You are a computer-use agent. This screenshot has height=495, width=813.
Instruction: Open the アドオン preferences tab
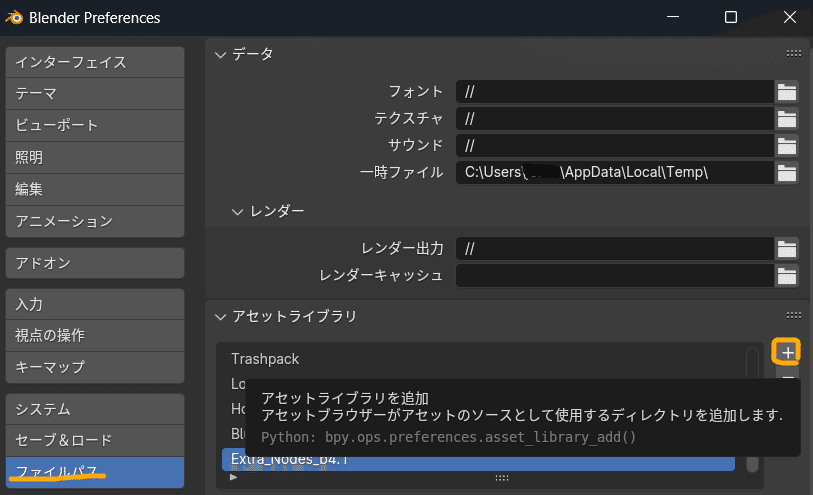point(95,263)
